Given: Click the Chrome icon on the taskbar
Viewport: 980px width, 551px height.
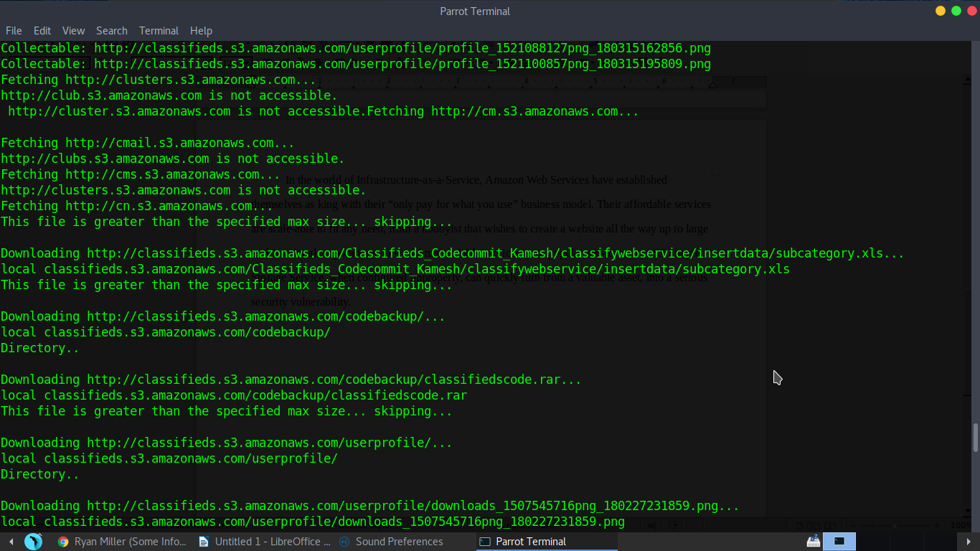Looking at the screenshot, I should click(62, 541).
